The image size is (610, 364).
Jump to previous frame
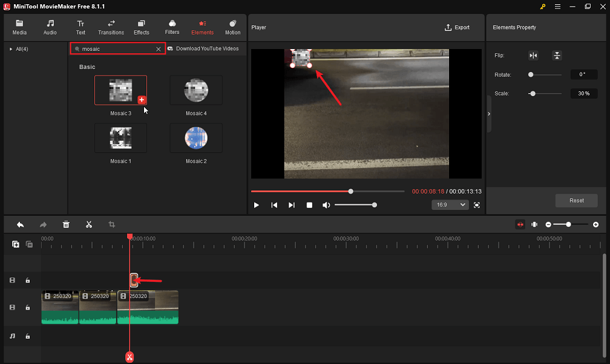pyautogui.click(x=274, y=205)
